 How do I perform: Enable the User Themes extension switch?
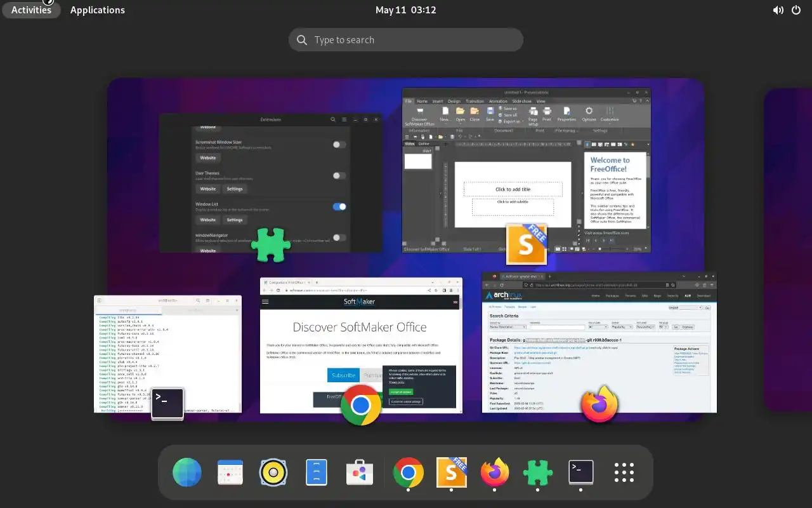(x=339, y=175)
